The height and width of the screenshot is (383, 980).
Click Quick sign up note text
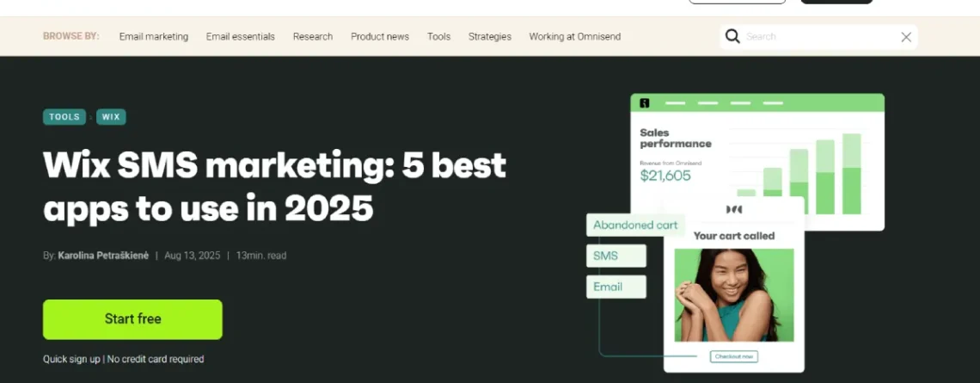tap(123, 359)
